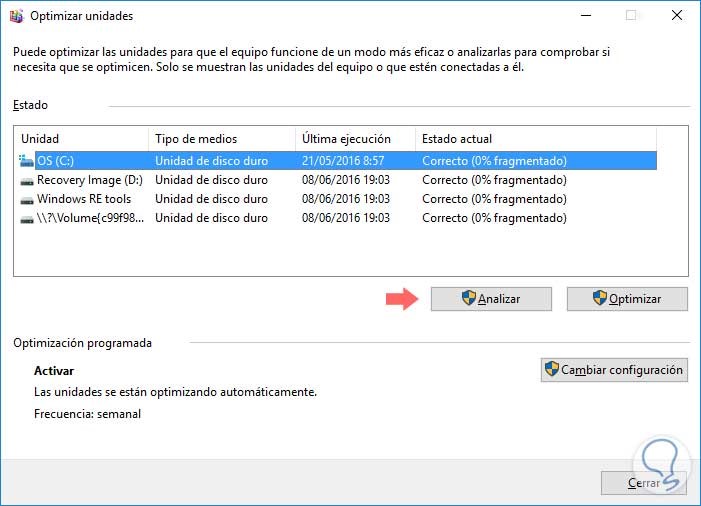
Task: Open Cambiar configuración settings
Action: pos(614,370)
